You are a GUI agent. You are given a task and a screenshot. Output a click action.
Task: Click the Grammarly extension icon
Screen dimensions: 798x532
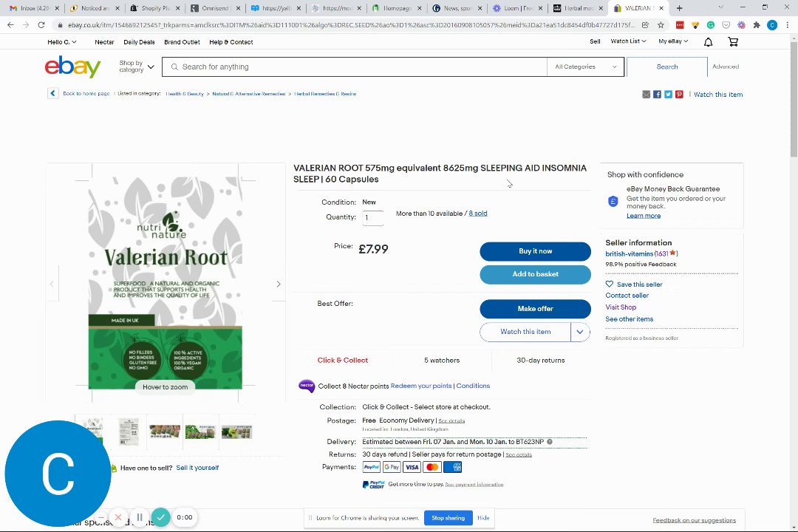pos(711,25)
